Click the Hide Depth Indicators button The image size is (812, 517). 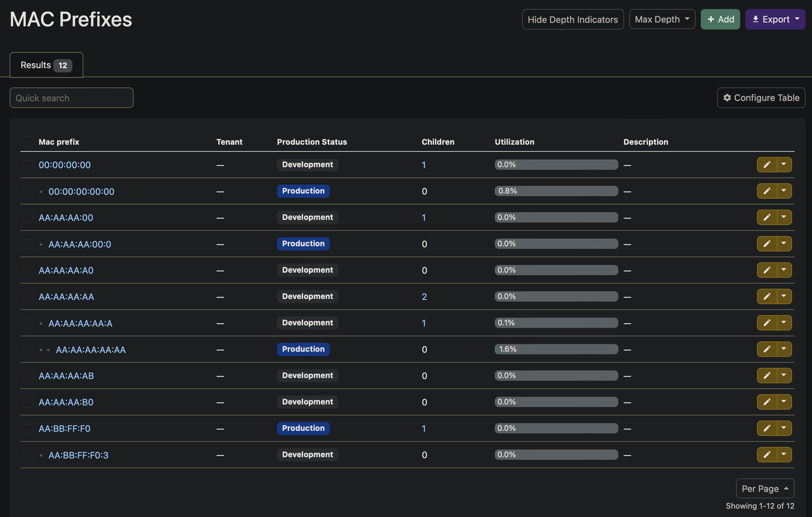tap(573, 19)
